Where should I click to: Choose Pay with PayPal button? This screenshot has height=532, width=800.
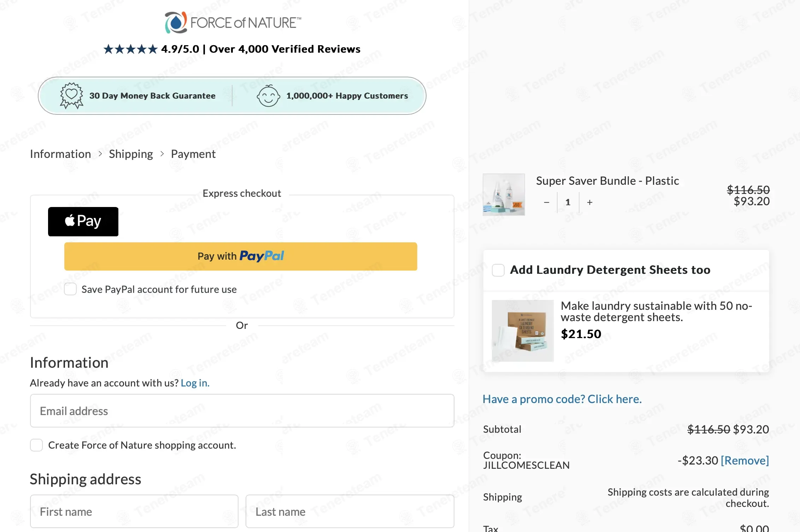tap(241, 256)
